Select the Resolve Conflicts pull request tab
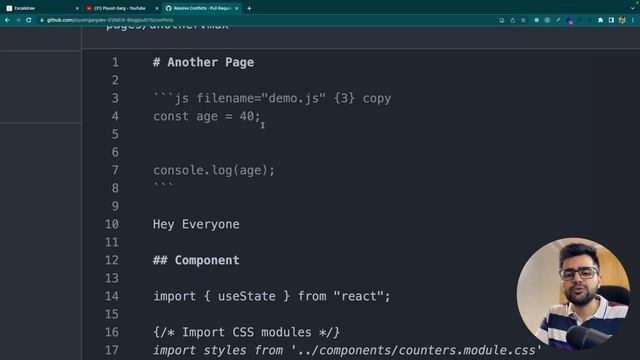Viewport: 640px width, 360px height. [x=201, y=8]
